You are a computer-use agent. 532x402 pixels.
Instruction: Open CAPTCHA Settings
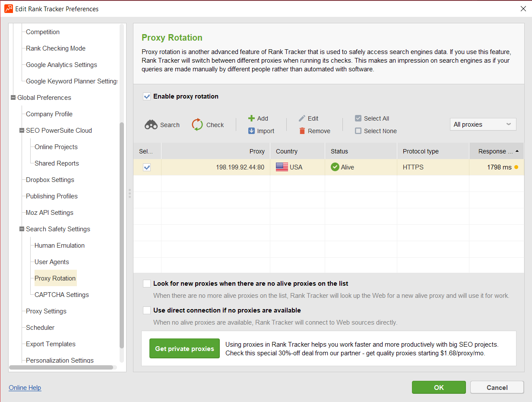[62, 295]
